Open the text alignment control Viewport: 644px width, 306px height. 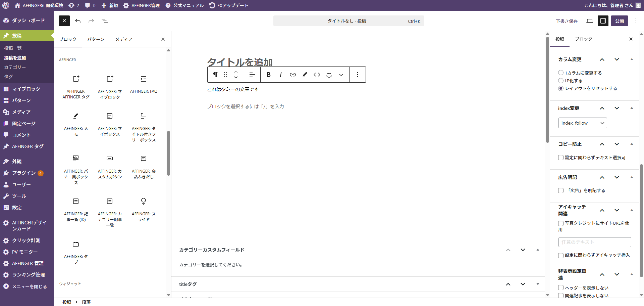[252, 75]
